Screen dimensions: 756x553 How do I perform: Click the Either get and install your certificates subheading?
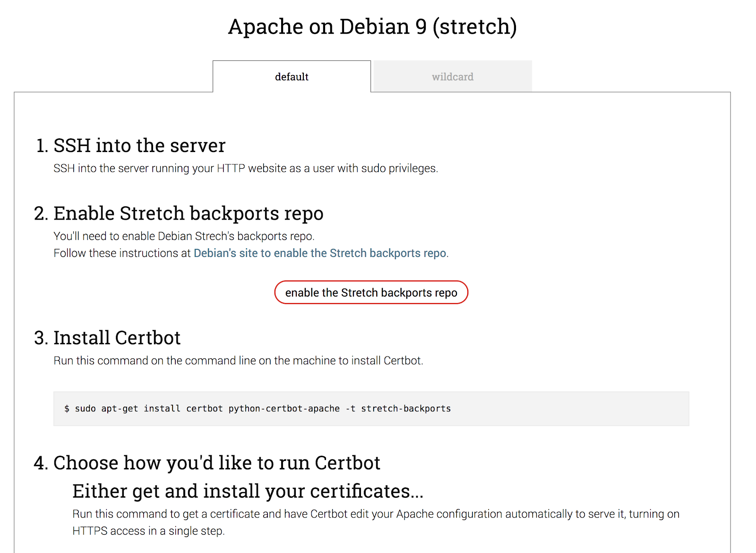[248, 491]
